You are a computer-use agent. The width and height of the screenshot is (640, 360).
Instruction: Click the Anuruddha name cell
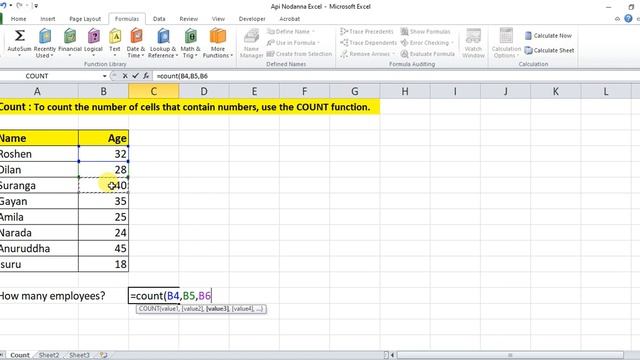click(x=39, y=248)
